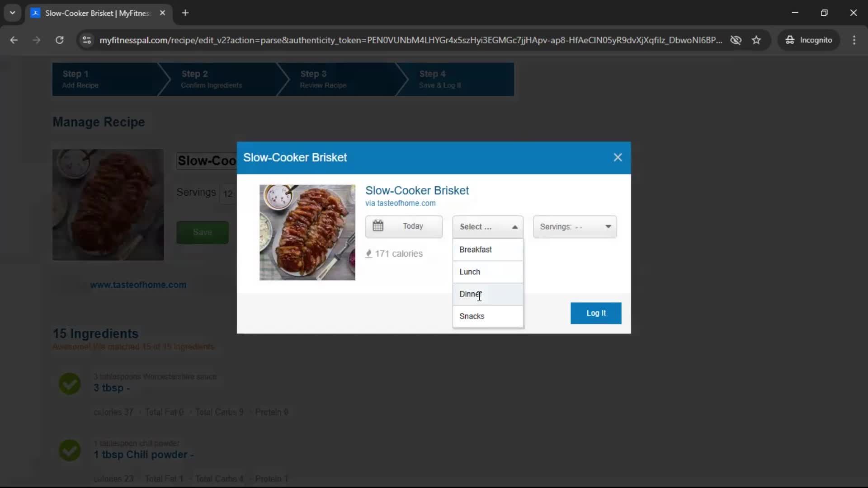Click the background brisket recipe image
This screenshot has width=868, height=488.
click(108, 205)
